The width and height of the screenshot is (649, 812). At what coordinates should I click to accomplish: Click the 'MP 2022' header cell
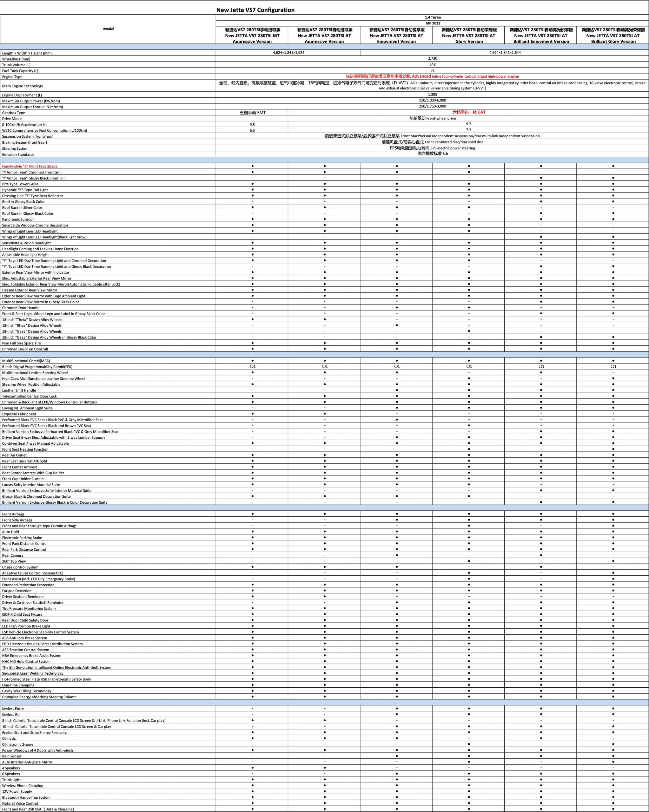click(x=433, y=23)
